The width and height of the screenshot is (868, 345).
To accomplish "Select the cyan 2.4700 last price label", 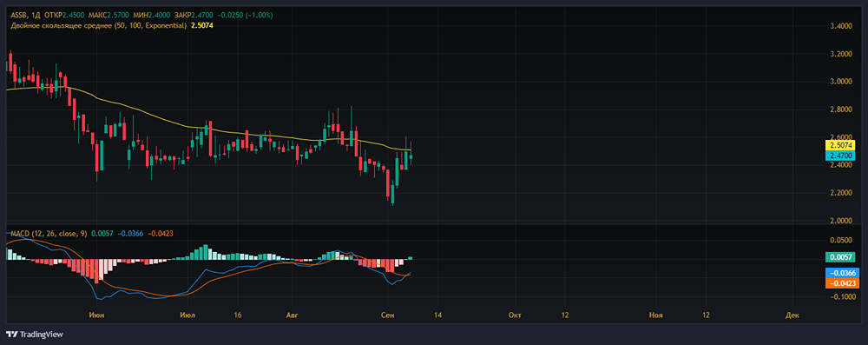I will pyautogui.click(x=840, y=156).
